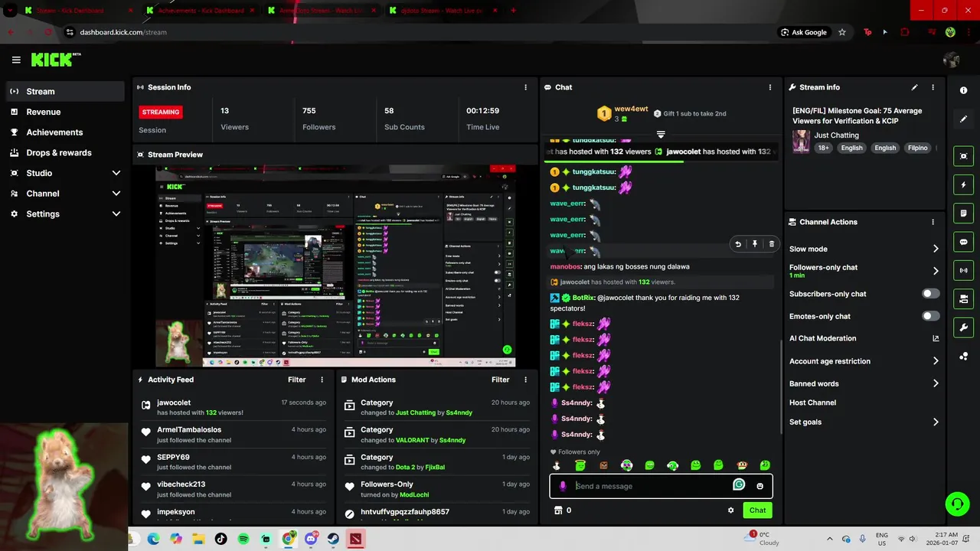Open the Followers-only chat options chevron

pyautogui.click(x=936, y=271)
